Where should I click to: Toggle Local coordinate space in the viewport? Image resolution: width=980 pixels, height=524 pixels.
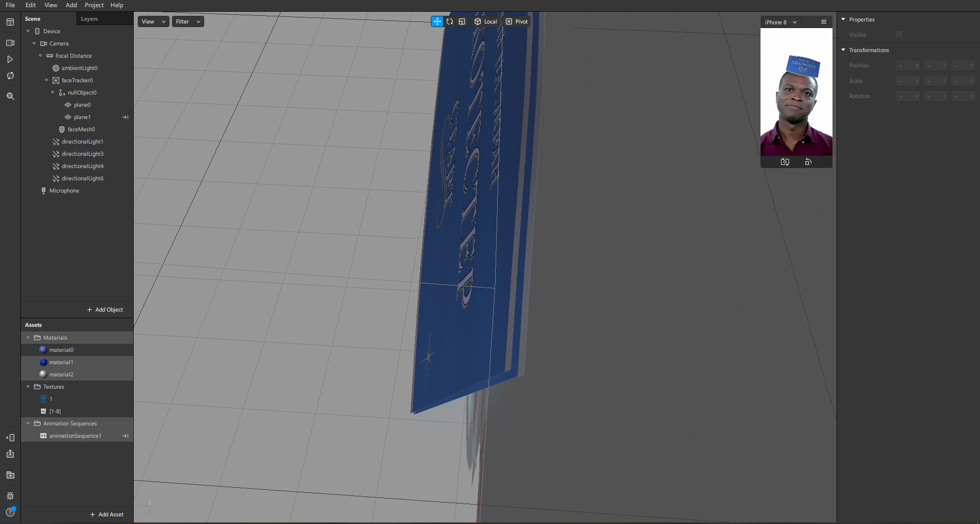[485, 21]
